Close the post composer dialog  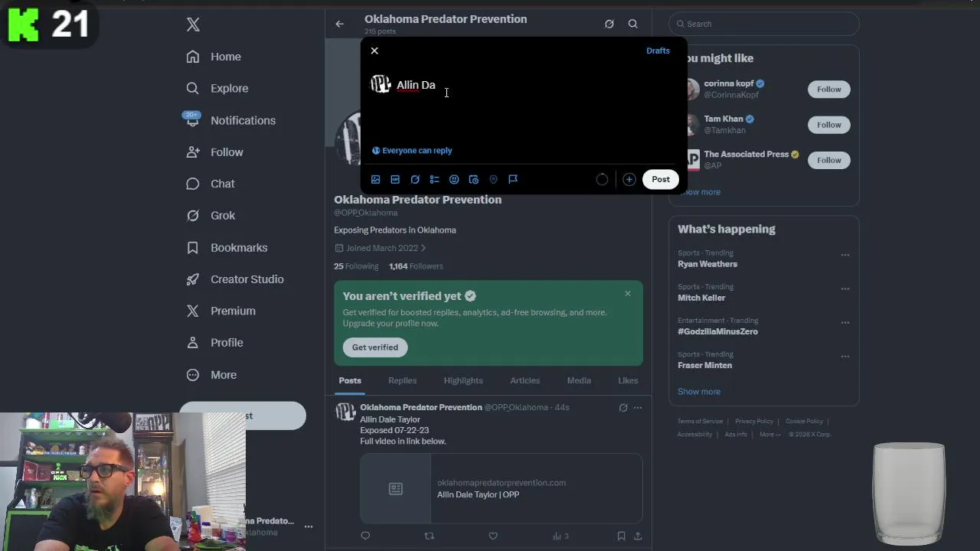coord(374,51)
